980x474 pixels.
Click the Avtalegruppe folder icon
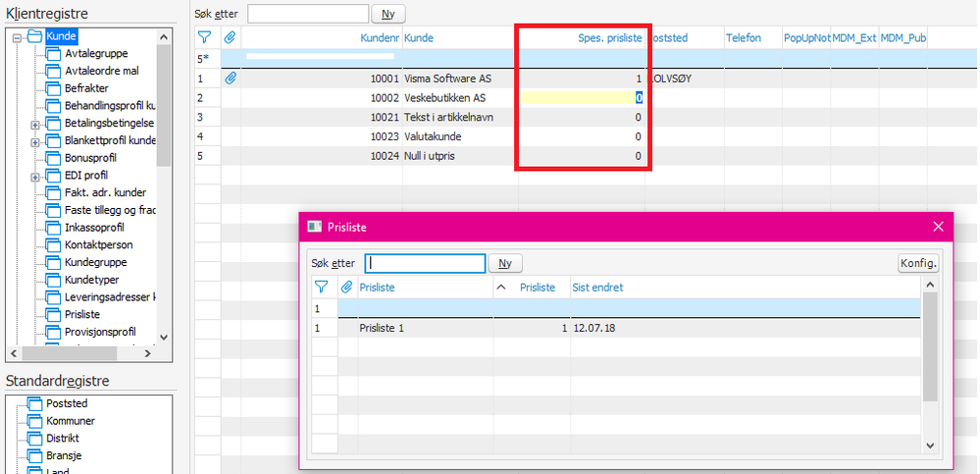pos(54,54)
